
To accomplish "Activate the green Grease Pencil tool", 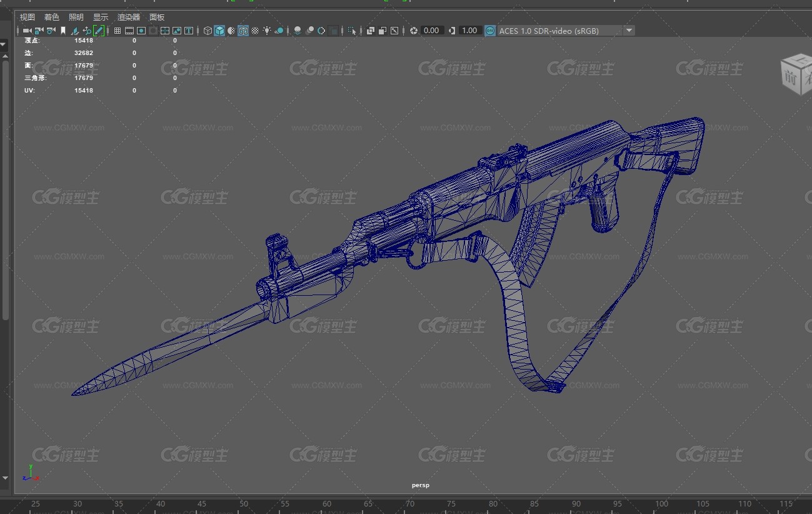I will [98, 30].
